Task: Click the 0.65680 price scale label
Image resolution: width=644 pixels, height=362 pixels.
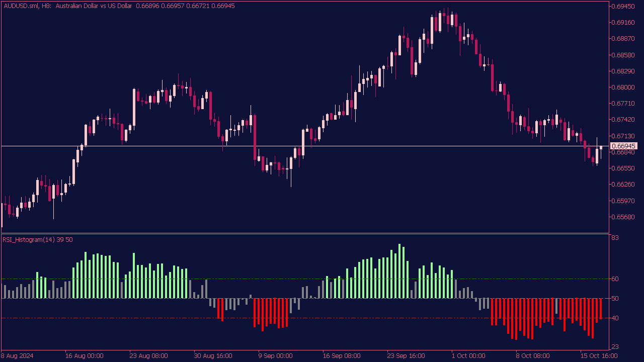Action: point(623,217)
